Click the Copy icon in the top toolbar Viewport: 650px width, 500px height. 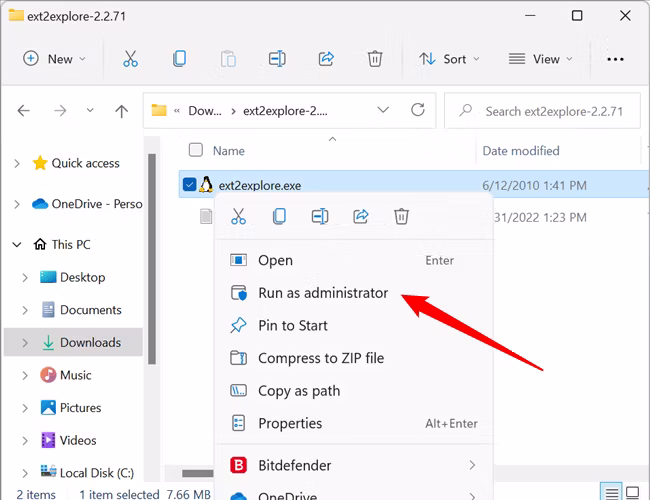pos(179,59)
